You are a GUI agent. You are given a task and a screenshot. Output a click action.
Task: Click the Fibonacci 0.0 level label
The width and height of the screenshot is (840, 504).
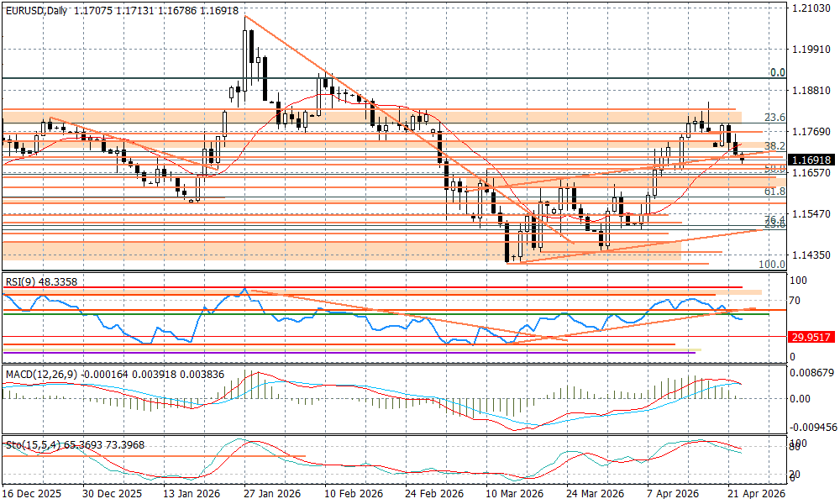pyautogui.click(x=777, y=73)
